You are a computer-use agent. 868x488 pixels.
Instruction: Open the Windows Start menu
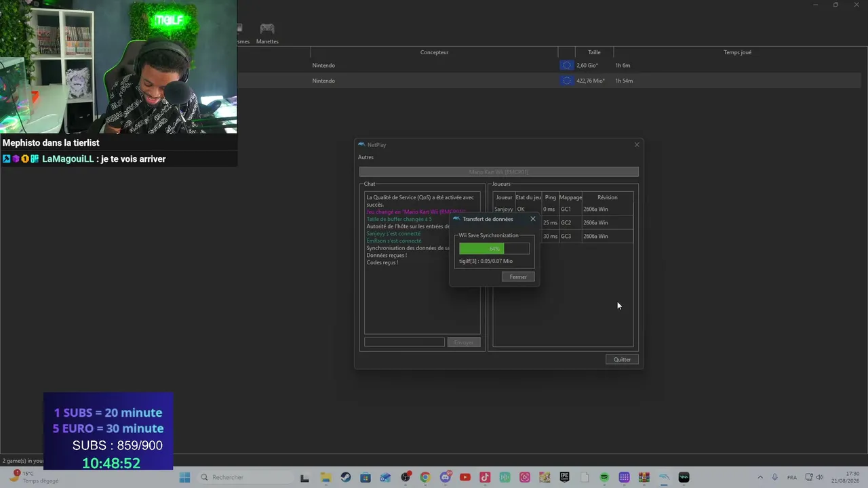tap(184, 477)
